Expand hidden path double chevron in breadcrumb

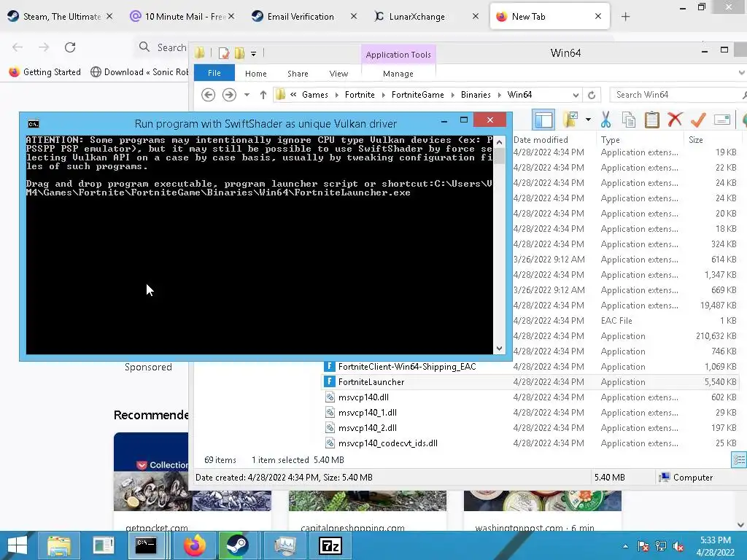[293, 94]
